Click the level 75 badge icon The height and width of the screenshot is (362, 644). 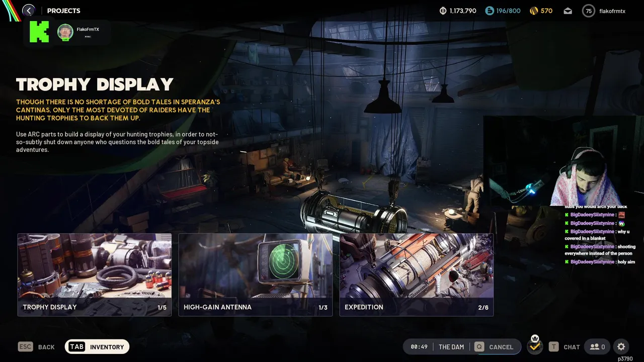[x=588, y=11]
